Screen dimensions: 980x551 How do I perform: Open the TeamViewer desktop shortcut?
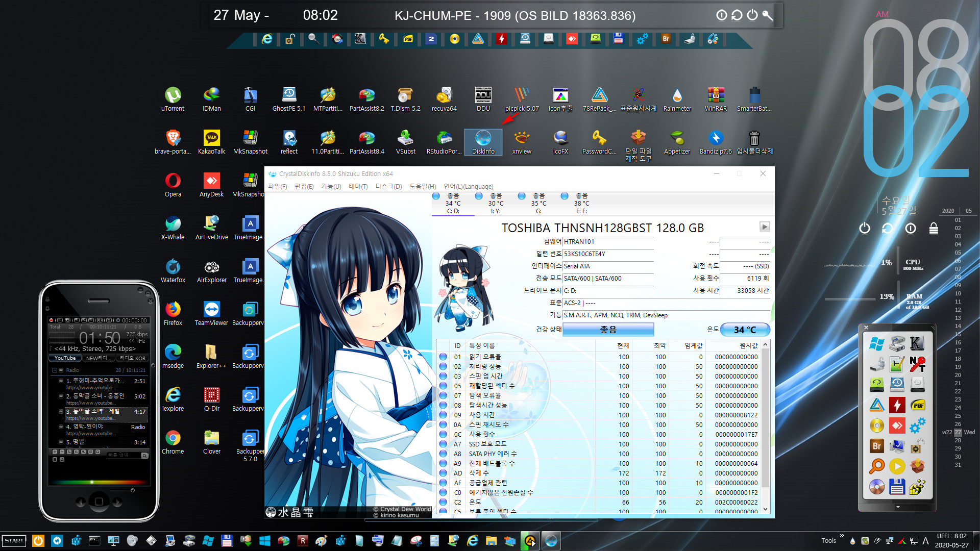point(211,313)
